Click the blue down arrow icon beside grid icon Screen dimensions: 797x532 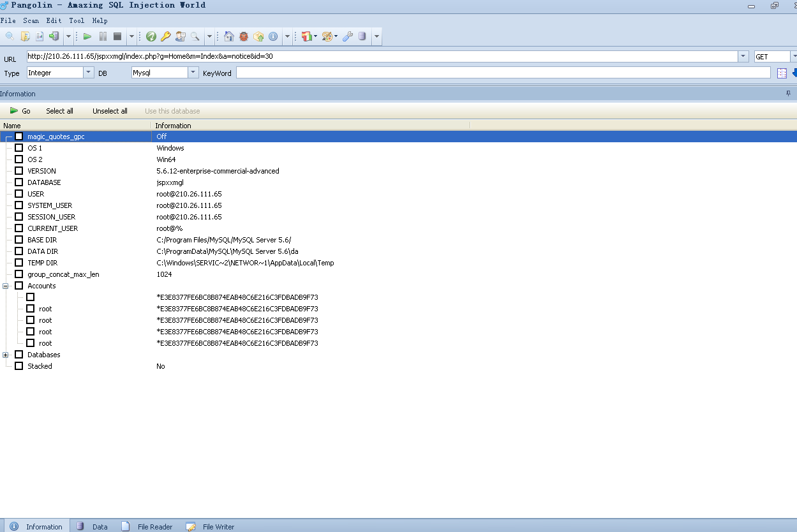click(794, 73)
